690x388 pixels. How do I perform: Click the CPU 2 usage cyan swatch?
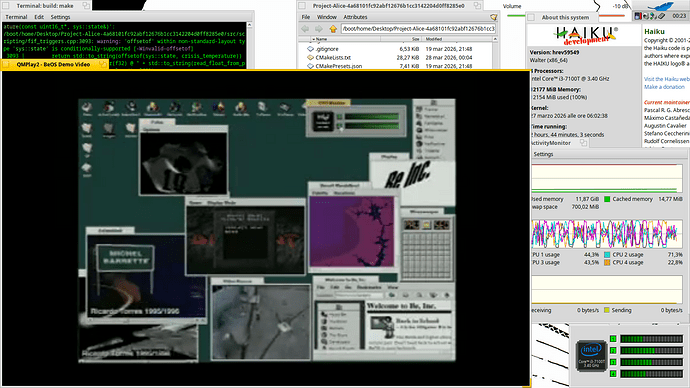click(x=607, y=255)
